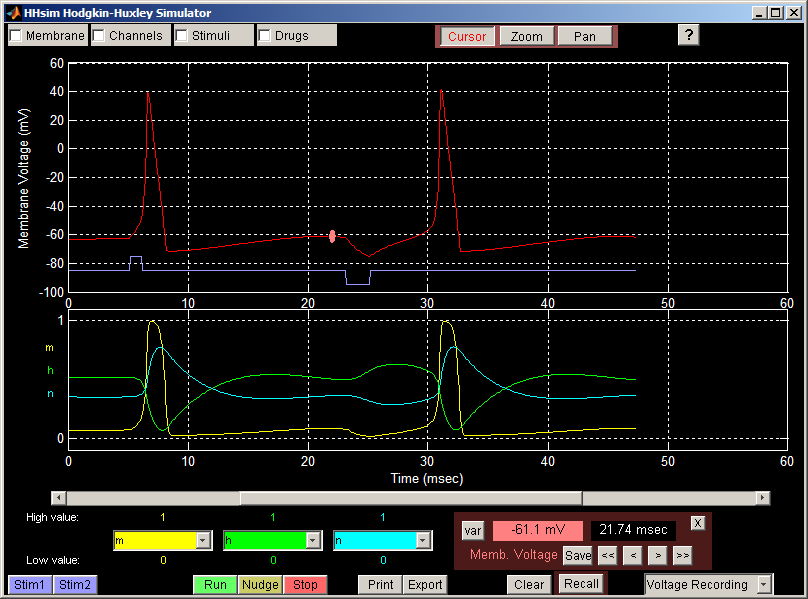Check the Drugs checkbox
Image resolution: width=808 pixels, height=599 pixels.
click(265, 36)
